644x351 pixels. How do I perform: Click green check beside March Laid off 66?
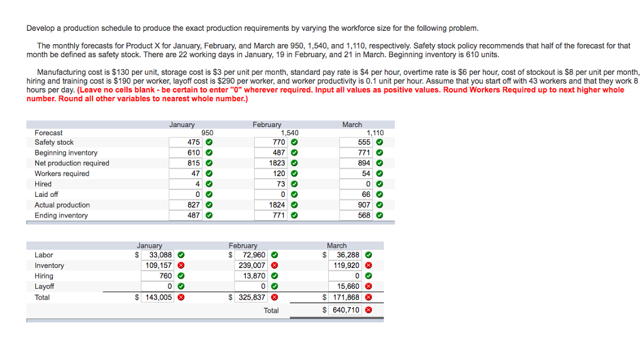tap(379, 194)
